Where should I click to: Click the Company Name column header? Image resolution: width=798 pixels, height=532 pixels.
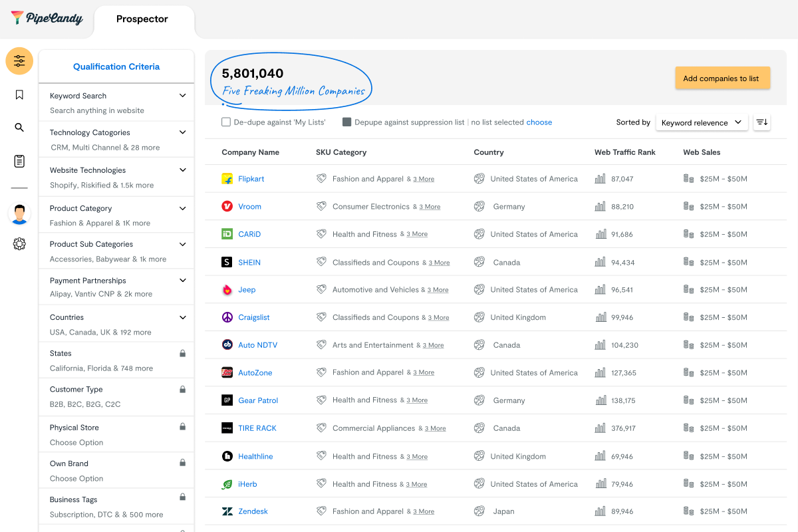(x=251, y=152)
